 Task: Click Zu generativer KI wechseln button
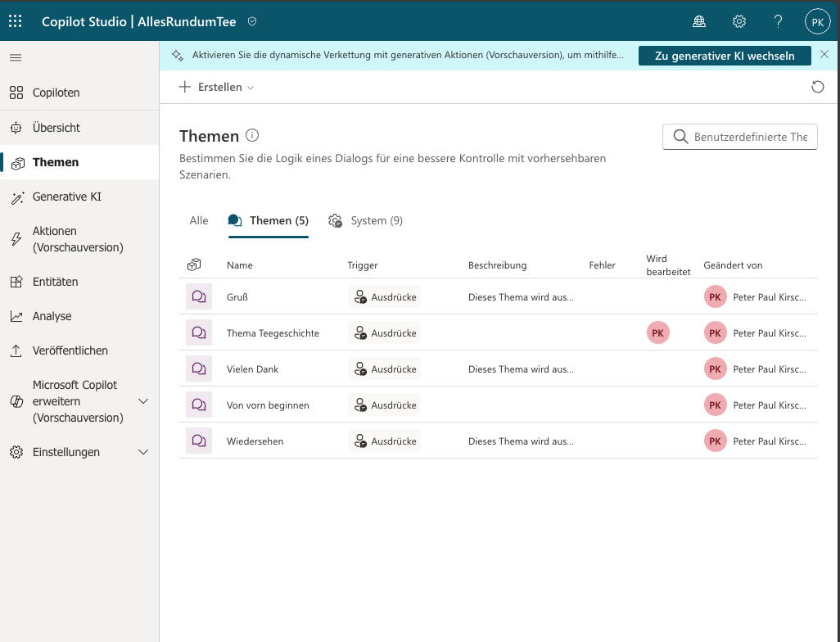tap(725, 56)
